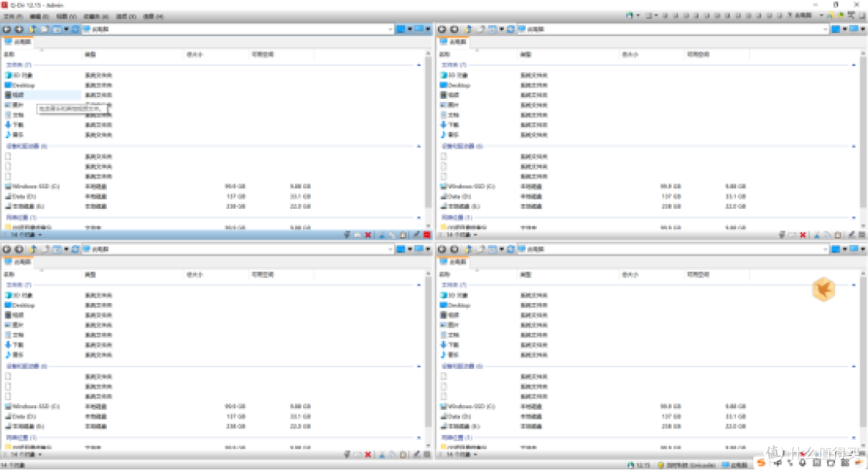This screenshot has height=471, width=868.
Task: Open the bottom-left pane address bar dropdown
Action: pyautogui.click(x=391, y=249)
